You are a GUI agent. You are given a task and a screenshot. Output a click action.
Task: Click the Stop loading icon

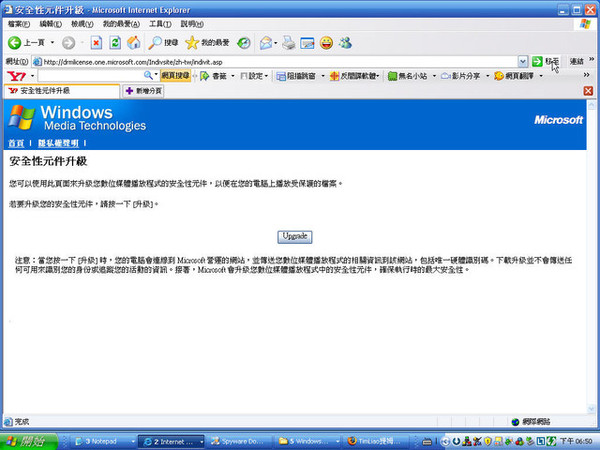click(96, 43)
